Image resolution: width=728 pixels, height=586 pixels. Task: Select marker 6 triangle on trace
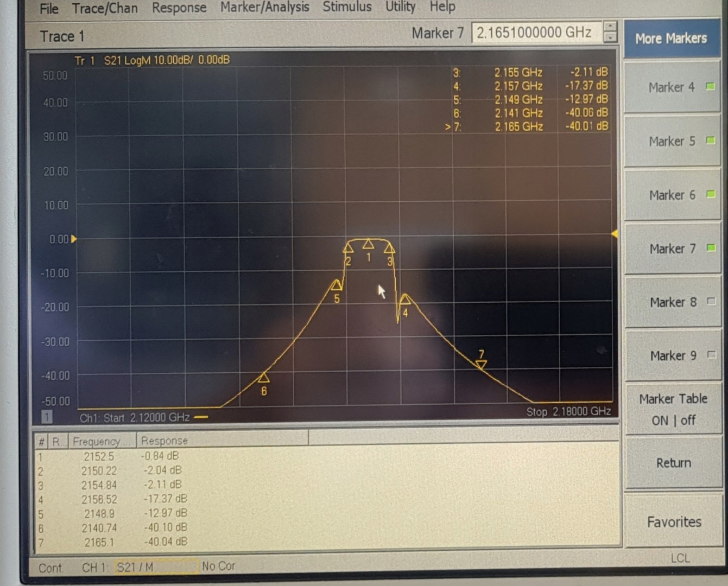click(264, 377)
